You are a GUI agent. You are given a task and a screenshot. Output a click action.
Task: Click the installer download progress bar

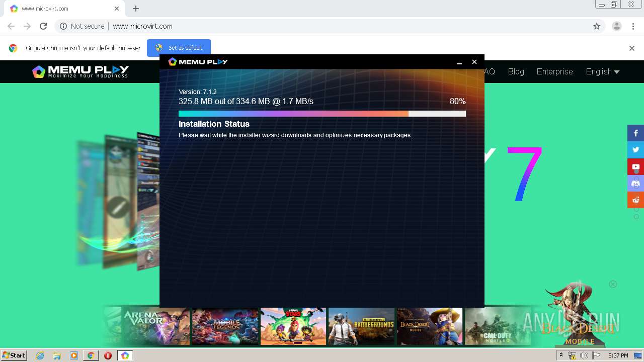tap(322, 114)
